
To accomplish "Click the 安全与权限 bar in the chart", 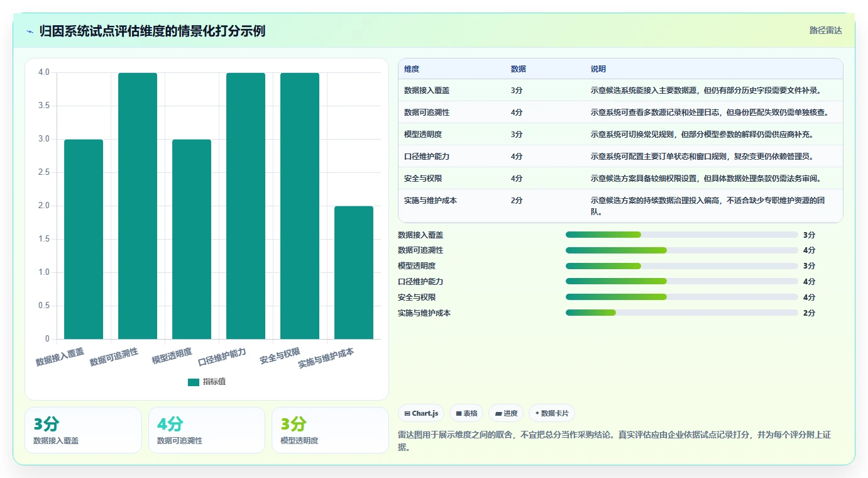I will [300, 206].
